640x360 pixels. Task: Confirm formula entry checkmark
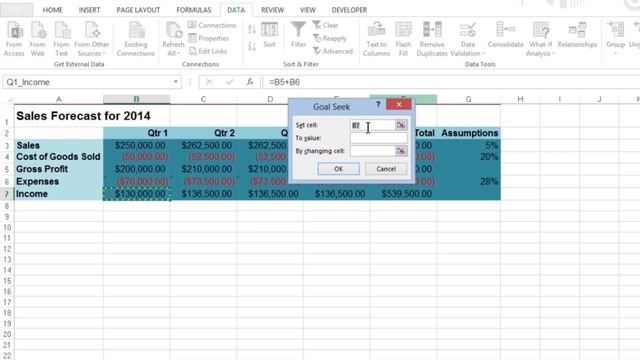229,82
